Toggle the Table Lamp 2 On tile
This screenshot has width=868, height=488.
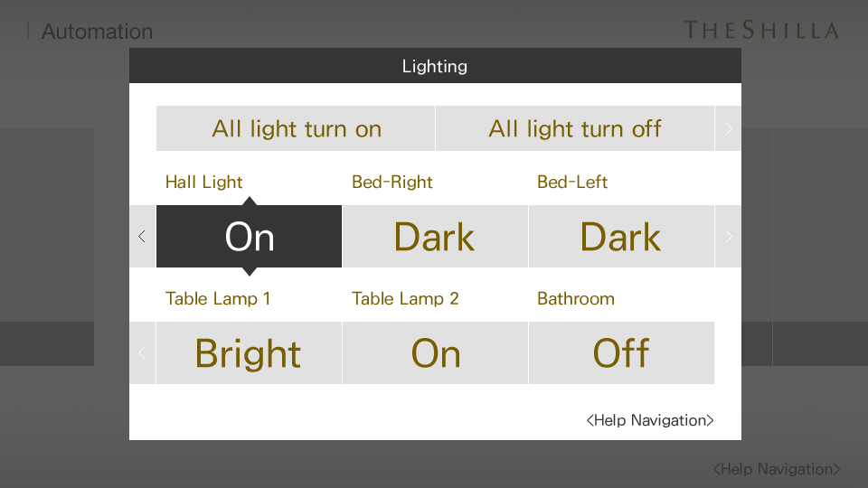(435, 353)
